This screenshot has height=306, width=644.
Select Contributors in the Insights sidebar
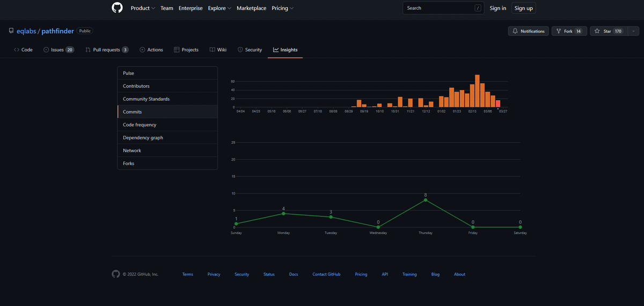pyautogui.click(x=136, y=86)
